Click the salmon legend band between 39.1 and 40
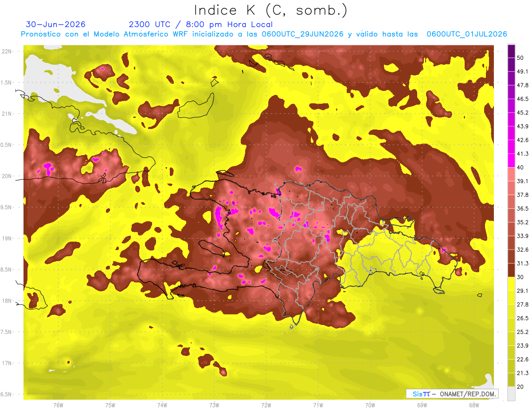532x411 pixels. pos(511,174)
